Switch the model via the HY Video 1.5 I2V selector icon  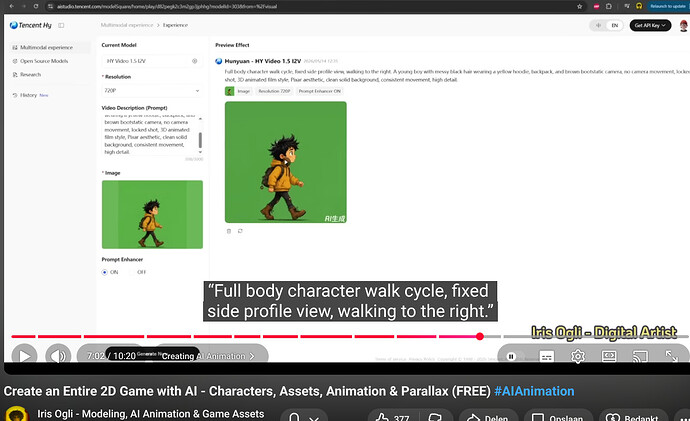point(195,61)
